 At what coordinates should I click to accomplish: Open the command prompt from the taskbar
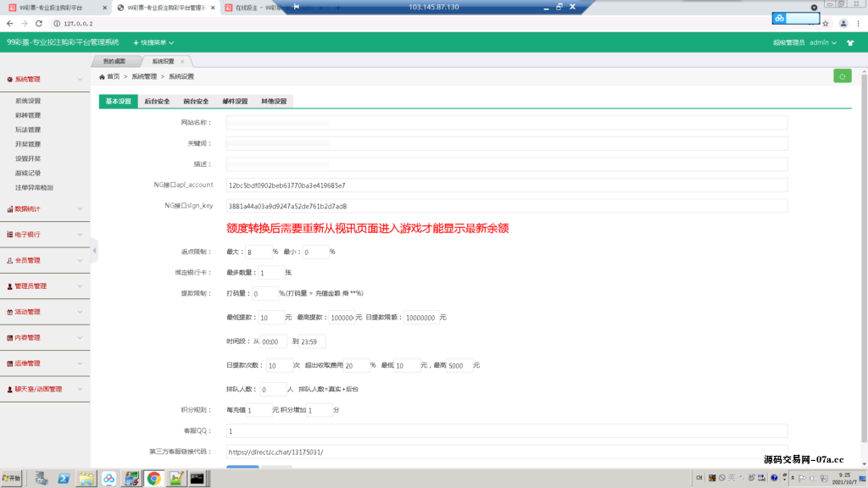(197, 480)
